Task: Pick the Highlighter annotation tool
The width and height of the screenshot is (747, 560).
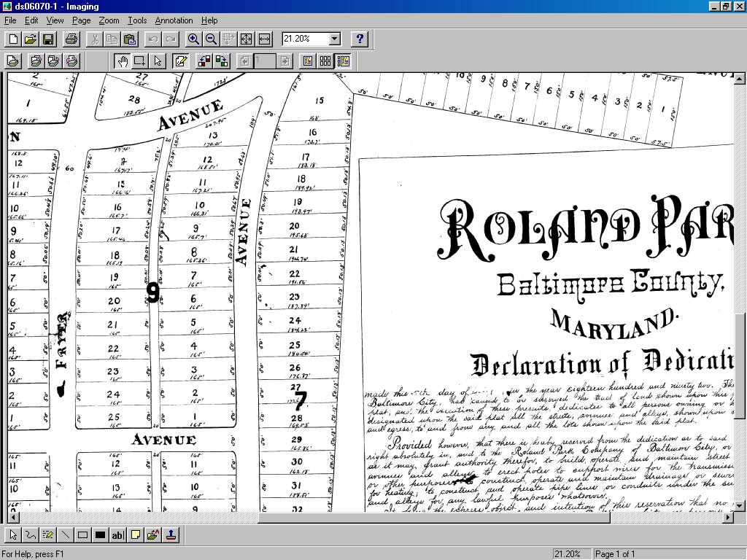Action: 48,535
